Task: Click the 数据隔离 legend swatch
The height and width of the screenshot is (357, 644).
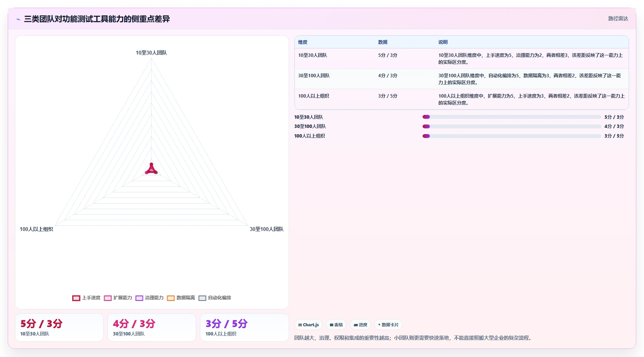Action: point(171,298)
